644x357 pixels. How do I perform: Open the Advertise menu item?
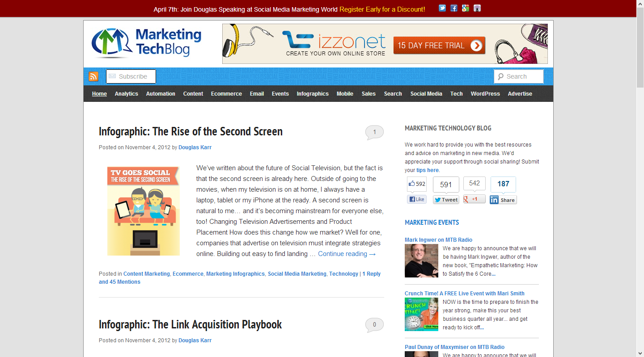[x=520, y=94]
